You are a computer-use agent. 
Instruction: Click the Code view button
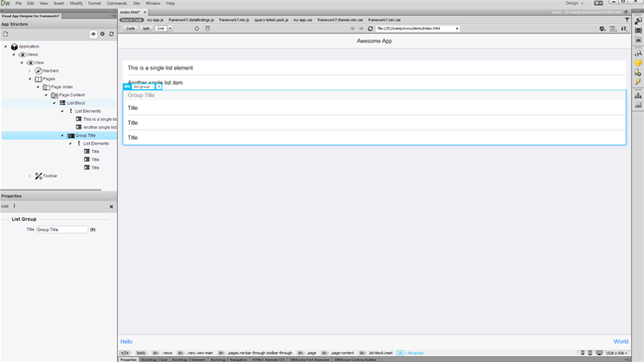coord(130,29)
